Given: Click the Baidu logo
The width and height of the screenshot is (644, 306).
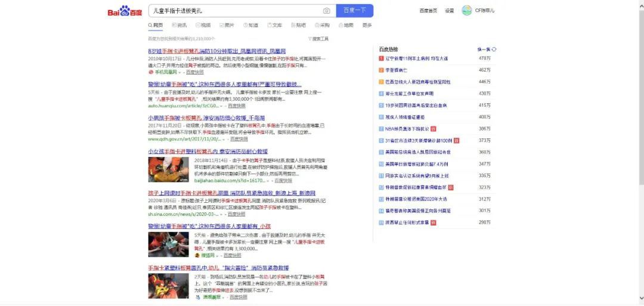Looking at the screenshot, I should 125,11.
